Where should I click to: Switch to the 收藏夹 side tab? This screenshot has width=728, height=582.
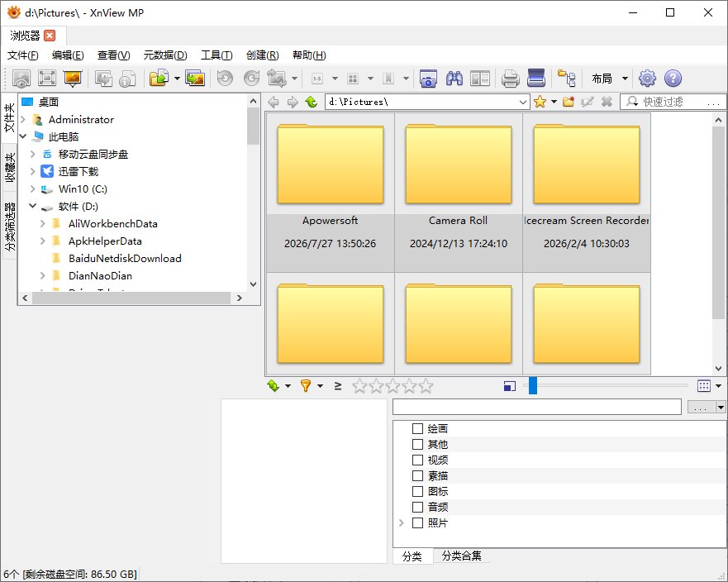pos(10,168)
